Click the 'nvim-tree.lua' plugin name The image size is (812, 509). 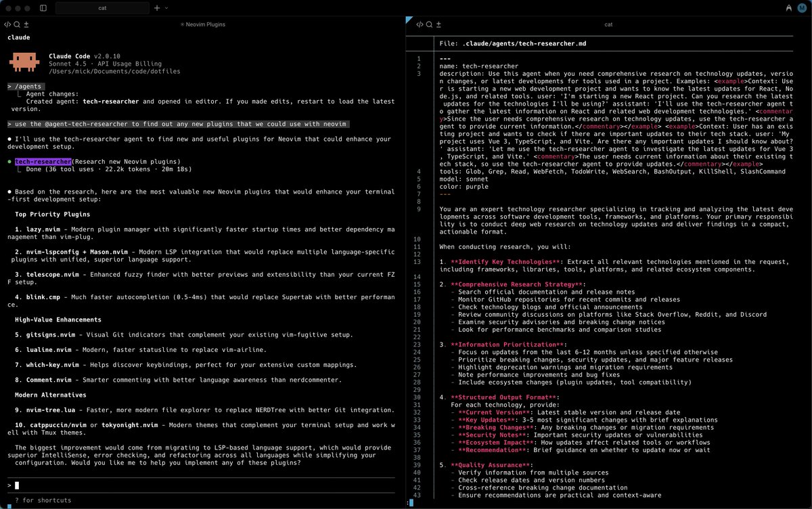(x=51, y=410)
